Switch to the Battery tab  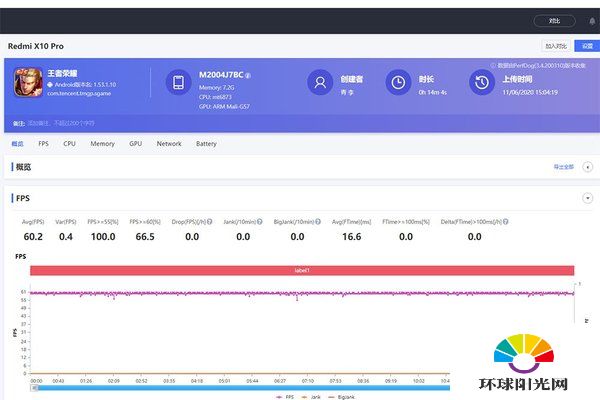click(x=206, y=144)
